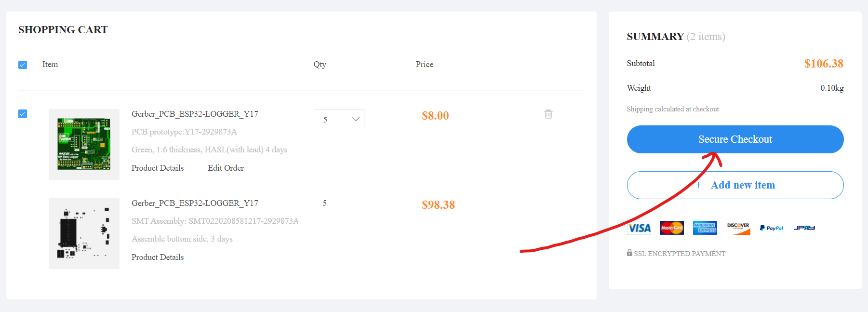Open the SMT assembly board thumbnail
The width and height of the screenshot is (868, 312).
[84, 233]
